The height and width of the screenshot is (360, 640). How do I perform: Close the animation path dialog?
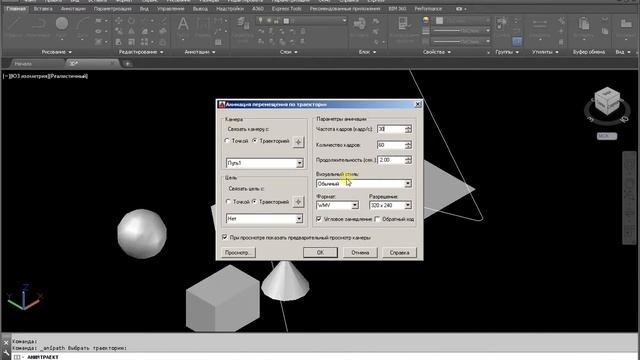pos(418,104)
